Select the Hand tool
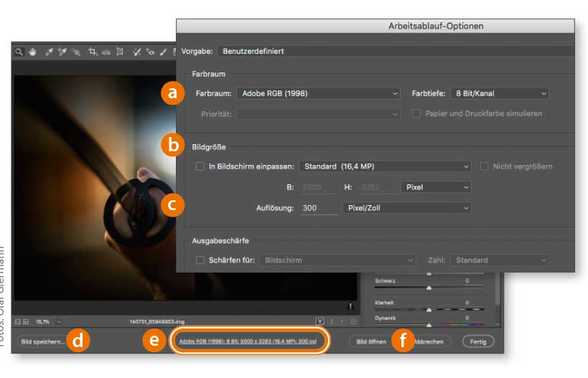 [x=32, y=52]
